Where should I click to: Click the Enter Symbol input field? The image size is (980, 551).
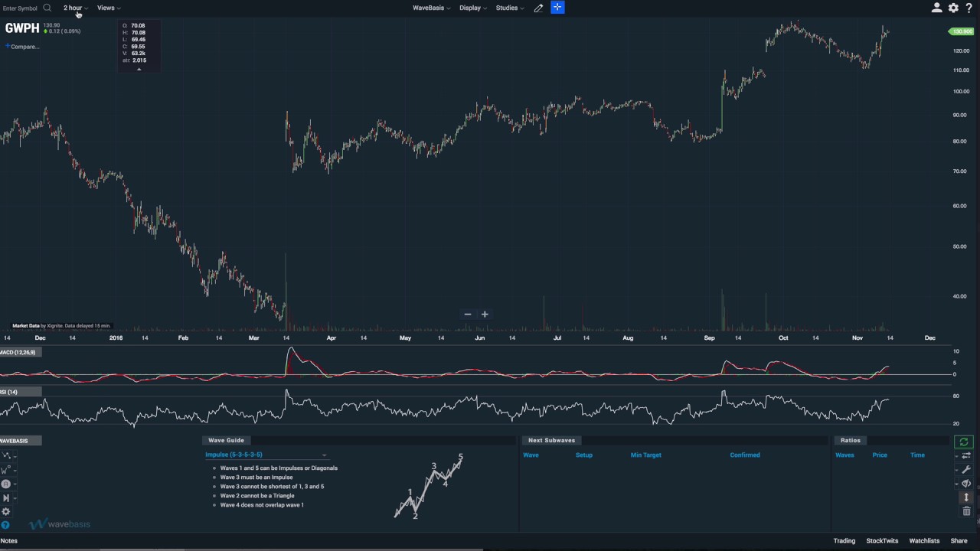click(20, 8)
